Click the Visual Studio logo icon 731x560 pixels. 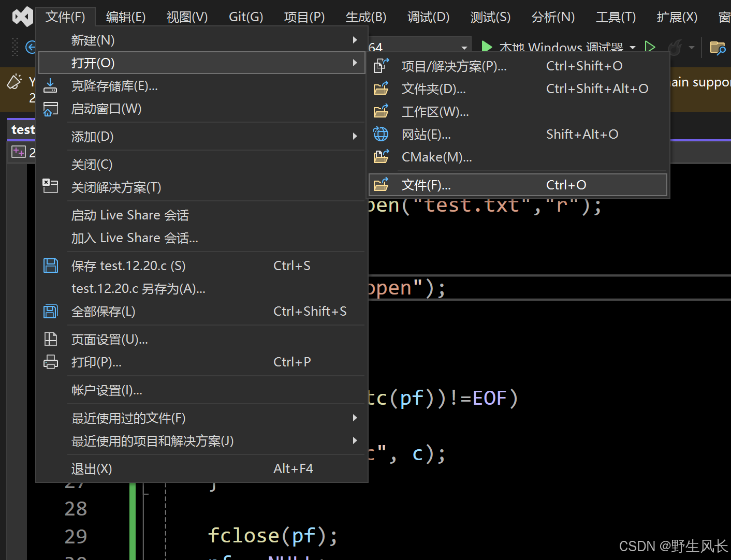[x=23, y=17]
